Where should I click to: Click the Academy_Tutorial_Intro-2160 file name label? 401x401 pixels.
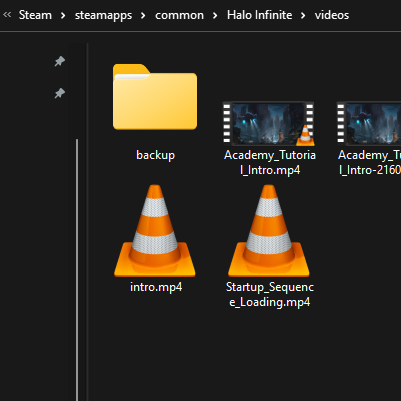pos(369,163)
